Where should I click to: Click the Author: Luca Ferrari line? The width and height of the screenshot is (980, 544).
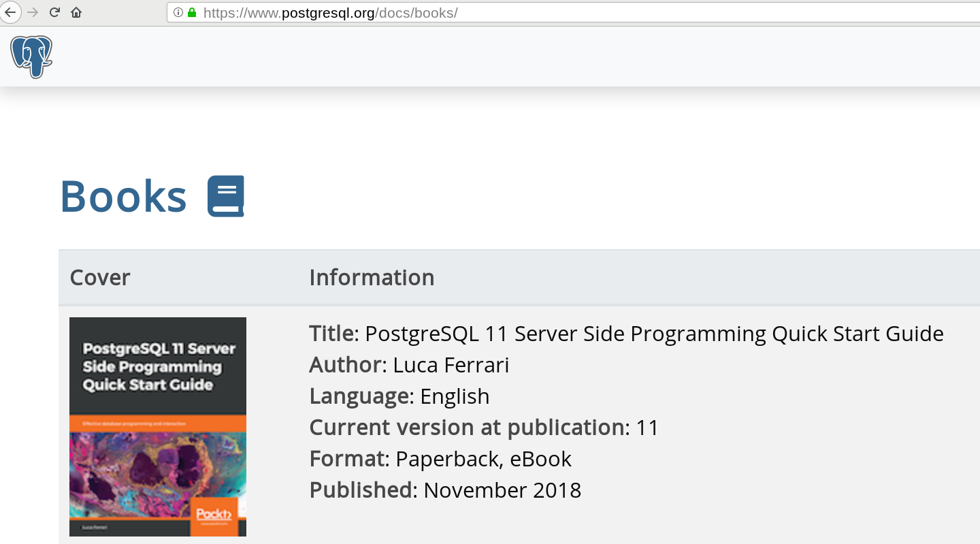(409, 365)
